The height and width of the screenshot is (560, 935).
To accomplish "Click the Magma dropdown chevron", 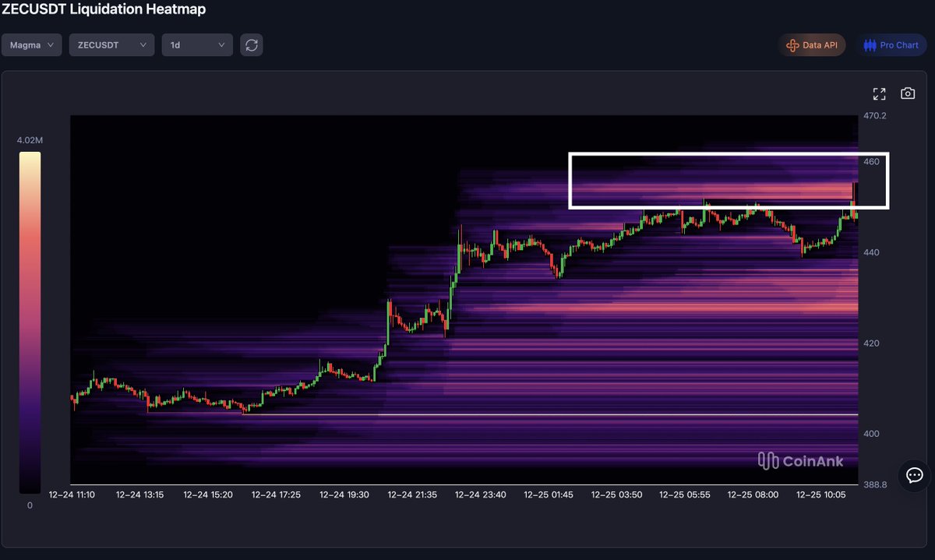I will [50, 44].
